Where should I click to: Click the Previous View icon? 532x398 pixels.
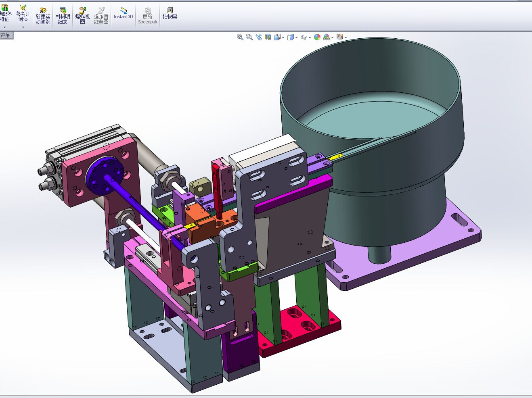259,37
